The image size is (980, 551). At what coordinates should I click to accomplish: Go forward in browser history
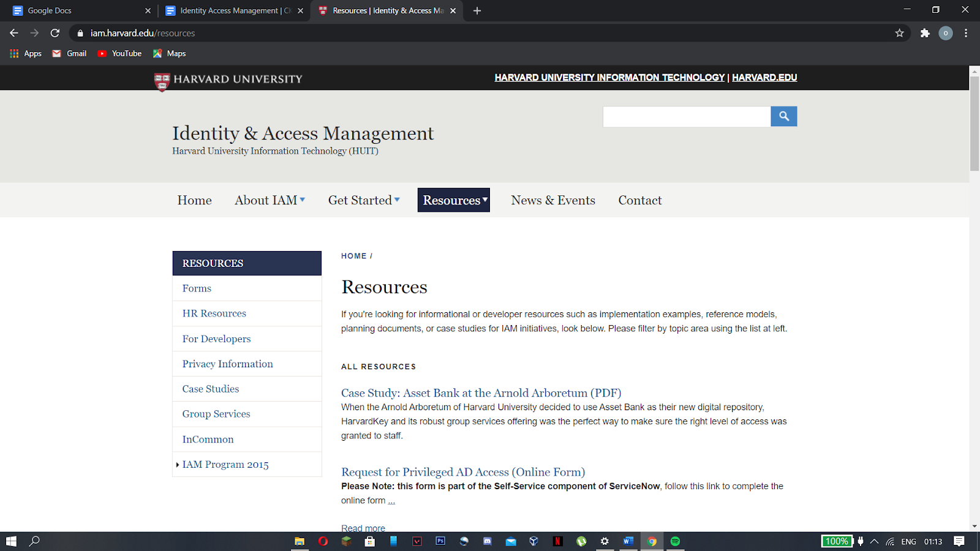tap(34, 33)
